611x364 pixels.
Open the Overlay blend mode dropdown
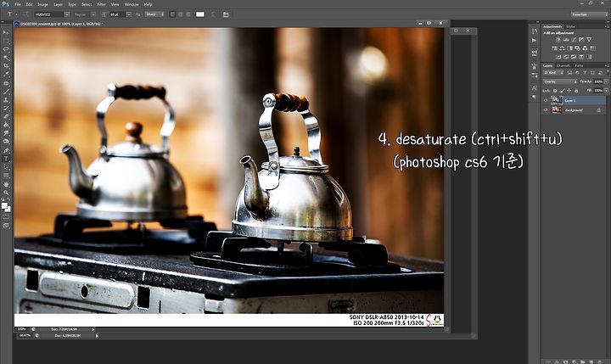tap(560, 81)
